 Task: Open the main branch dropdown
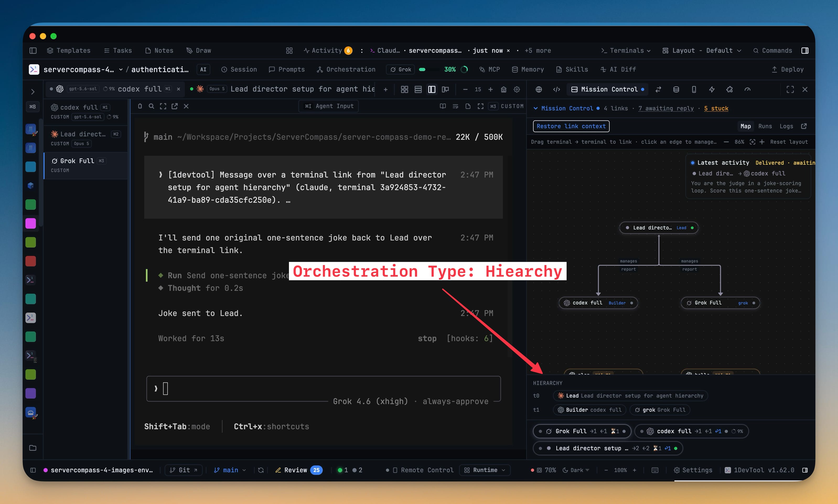(230, 470)
